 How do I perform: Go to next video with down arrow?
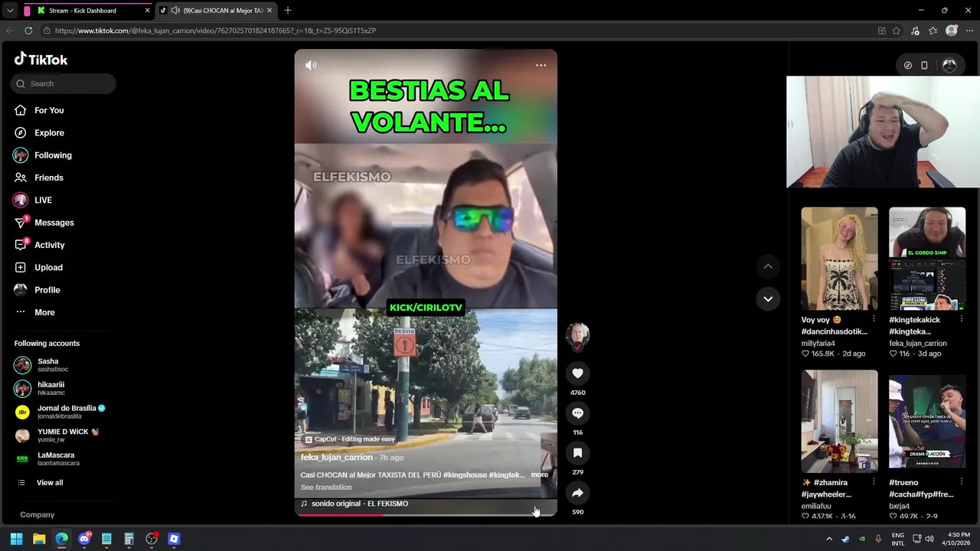(768, 298)
